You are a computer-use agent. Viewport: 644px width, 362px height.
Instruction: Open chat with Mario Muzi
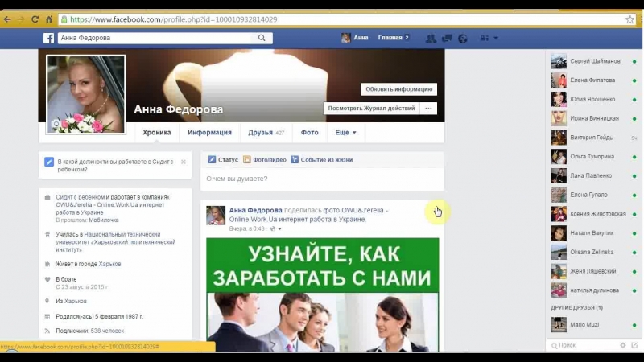pyautogui.click(x=594, y=325)
